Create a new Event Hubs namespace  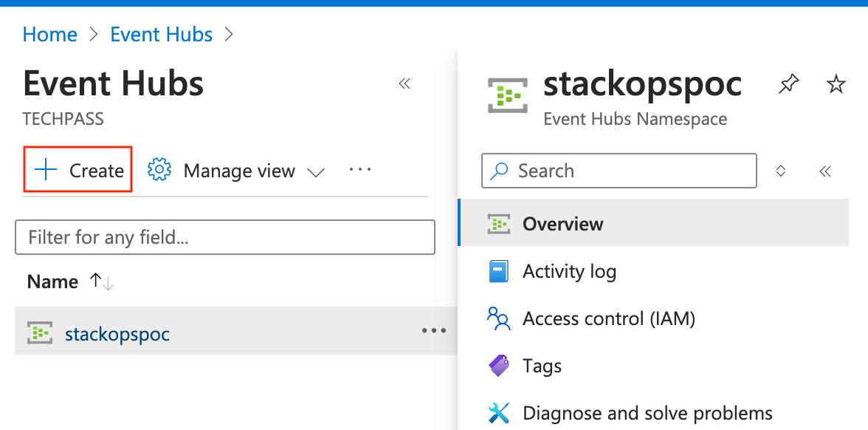coord(77,169)
